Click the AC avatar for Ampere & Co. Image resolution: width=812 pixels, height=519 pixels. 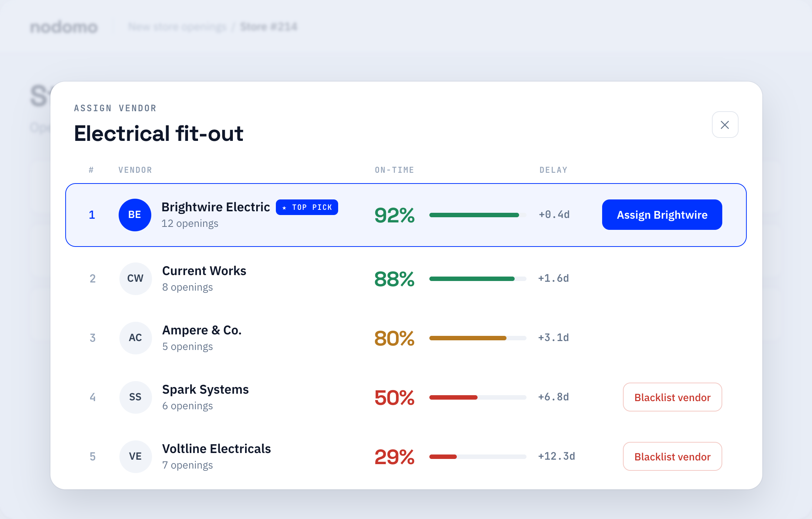coord(135,338)
